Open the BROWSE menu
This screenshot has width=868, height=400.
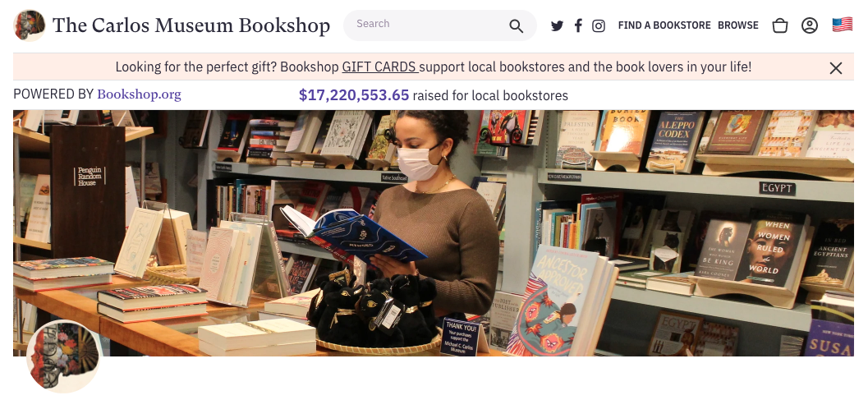click(738, 25)
